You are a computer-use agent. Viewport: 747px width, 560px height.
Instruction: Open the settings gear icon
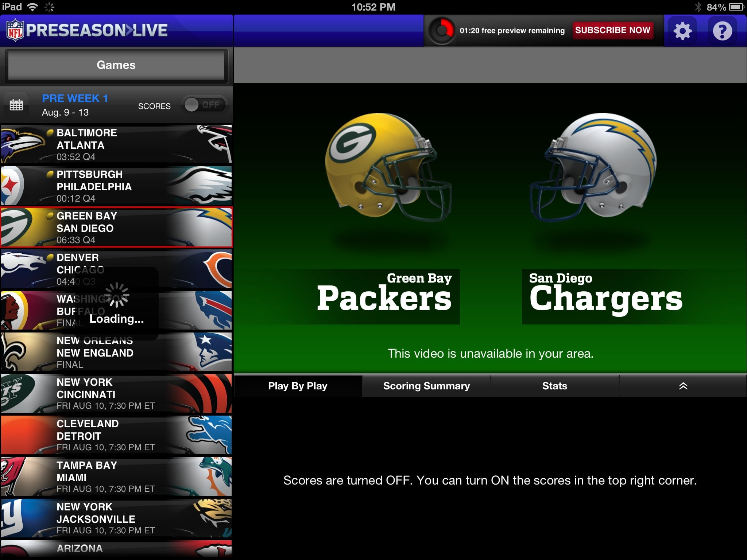click(x=682, y=31)
